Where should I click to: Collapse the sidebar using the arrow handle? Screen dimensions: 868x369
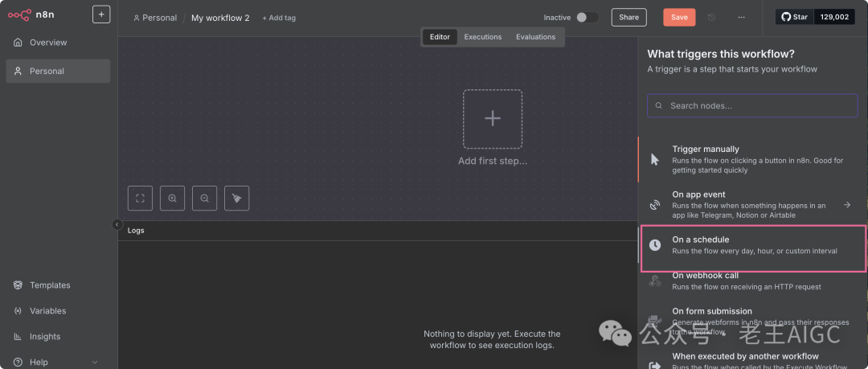[x=117, y=224]
